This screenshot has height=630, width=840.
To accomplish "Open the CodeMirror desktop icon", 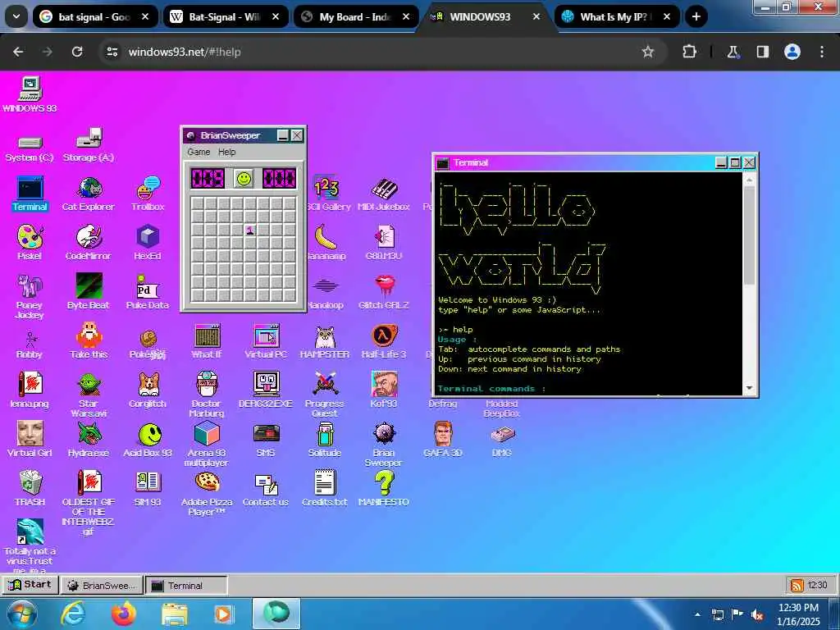I will 89,243.
